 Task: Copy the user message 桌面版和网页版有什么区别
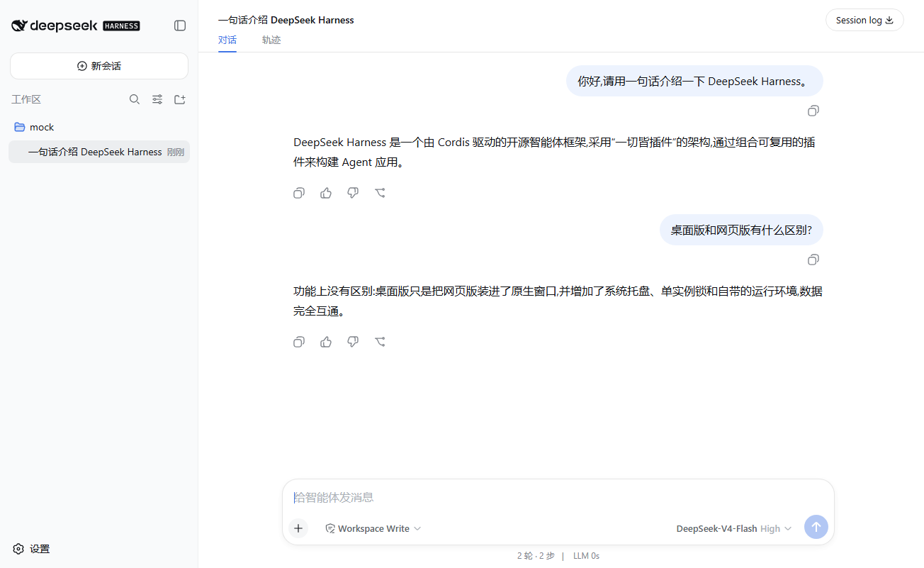coord(813,260)
